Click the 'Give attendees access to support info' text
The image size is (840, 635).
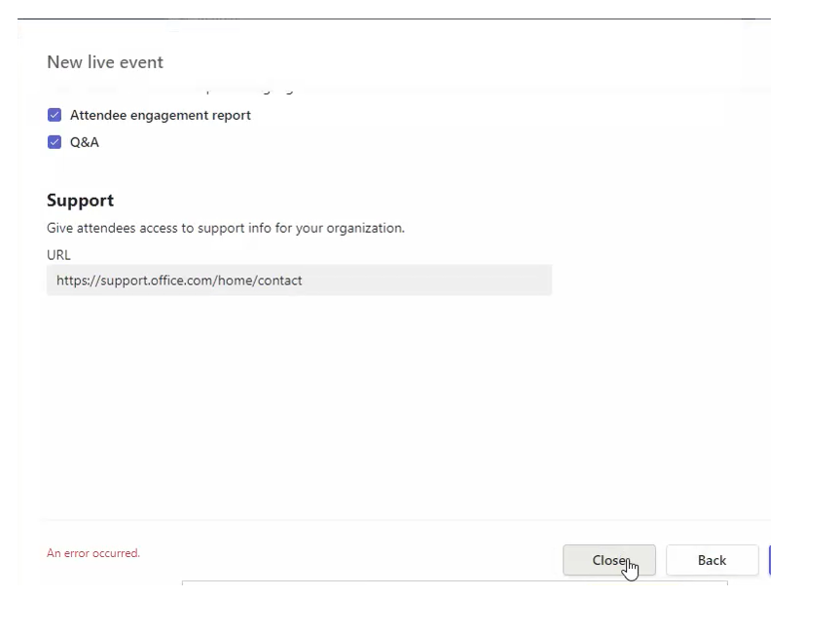[x=226, y=228]
